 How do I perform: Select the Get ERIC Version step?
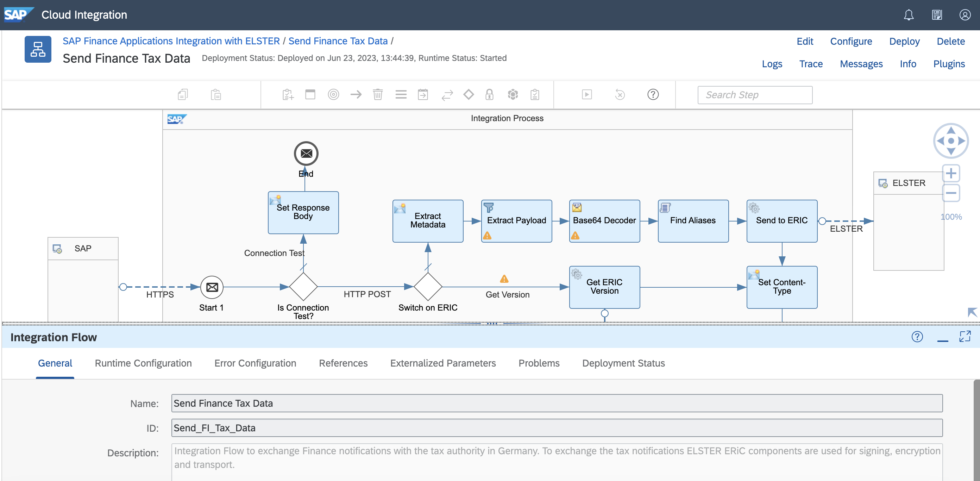coord(604,287)
